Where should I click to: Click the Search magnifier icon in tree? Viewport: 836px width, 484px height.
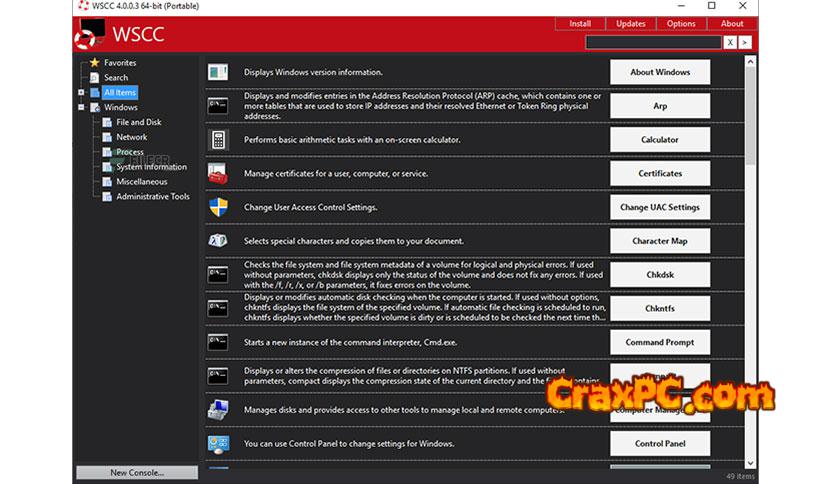[x=95, y=77]
